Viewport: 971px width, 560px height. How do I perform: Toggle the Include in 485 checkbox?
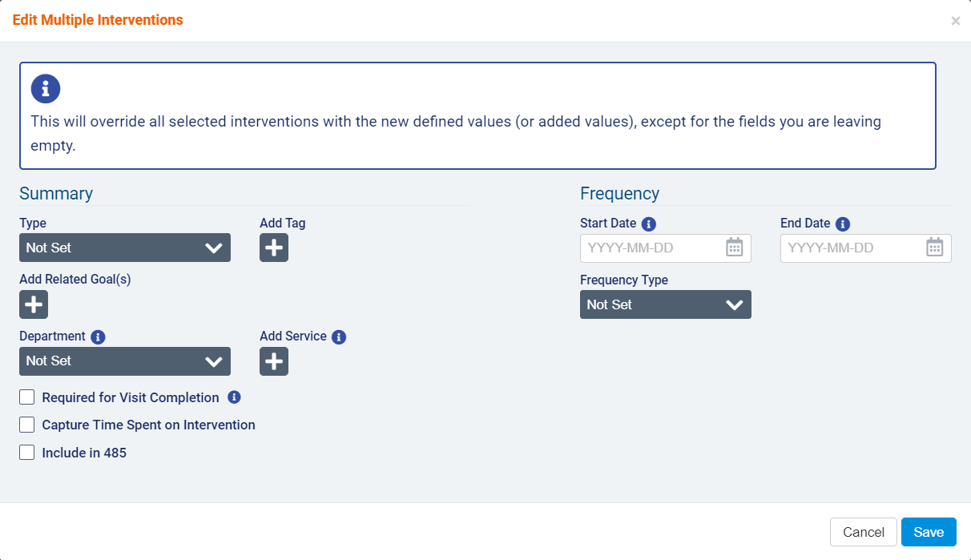pyautogui.click(x=27, y=453)
